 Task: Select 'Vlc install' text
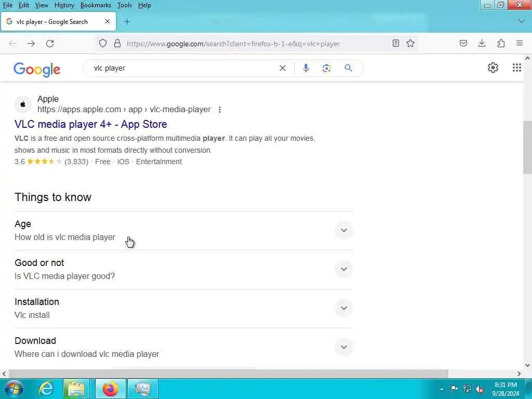(x=32, y=315)
